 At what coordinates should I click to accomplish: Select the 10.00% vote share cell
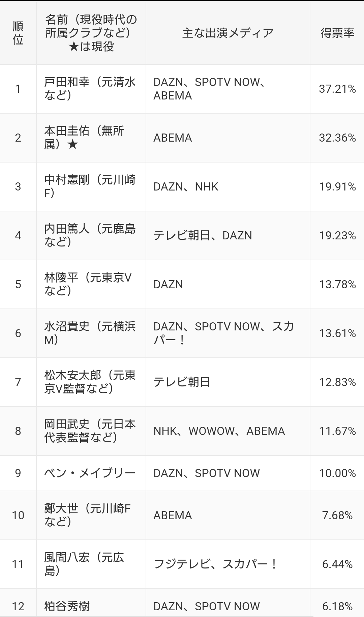(337, 473)
